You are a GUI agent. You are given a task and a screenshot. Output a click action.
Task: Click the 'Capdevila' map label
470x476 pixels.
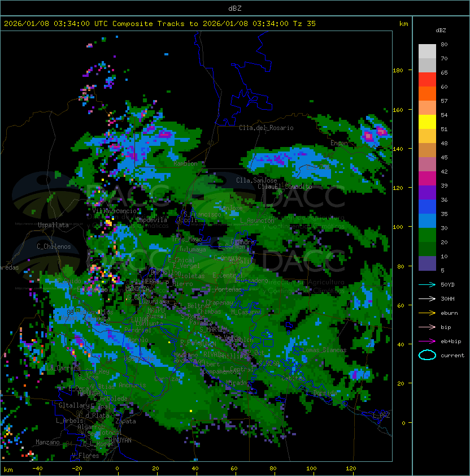(x=151, y=220)
